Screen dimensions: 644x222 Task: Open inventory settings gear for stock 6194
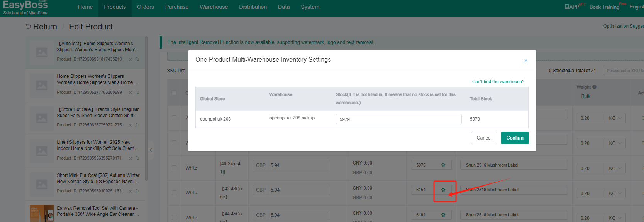click(443, 215)
